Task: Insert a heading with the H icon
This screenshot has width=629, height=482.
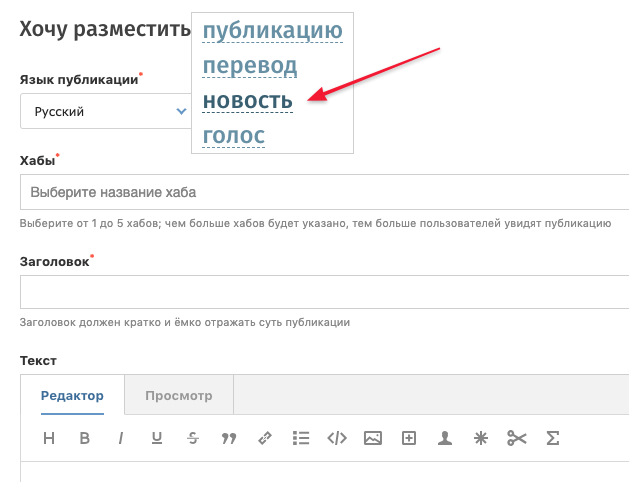Action: click(49, 438)
